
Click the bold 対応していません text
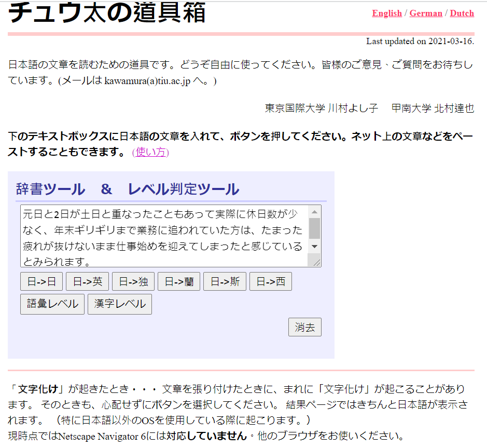click(206, 436)
